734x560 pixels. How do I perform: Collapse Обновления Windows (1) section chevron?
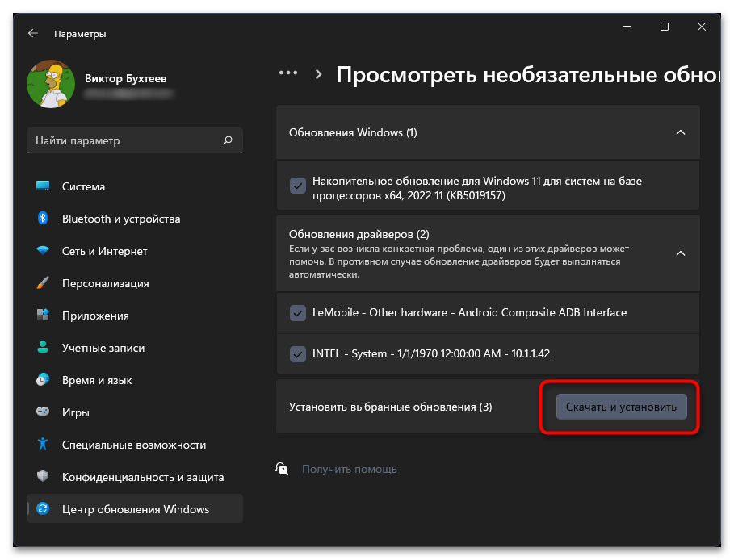(681, 132)
